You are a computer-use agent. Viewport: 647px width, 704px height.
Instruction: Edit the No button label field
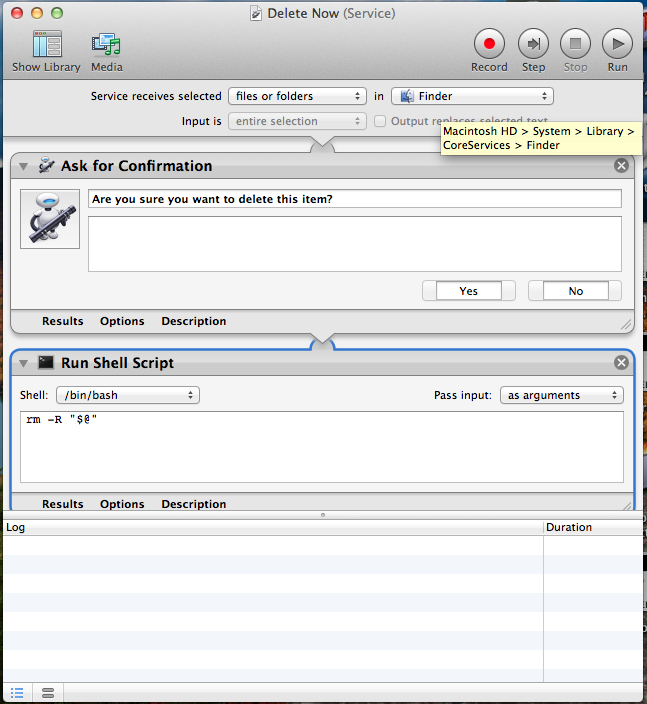tap(576, 291)
